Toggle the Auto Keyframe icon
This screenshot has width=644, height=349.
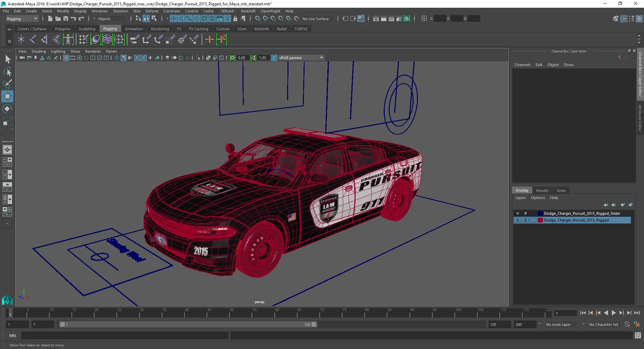click(627, 325)
